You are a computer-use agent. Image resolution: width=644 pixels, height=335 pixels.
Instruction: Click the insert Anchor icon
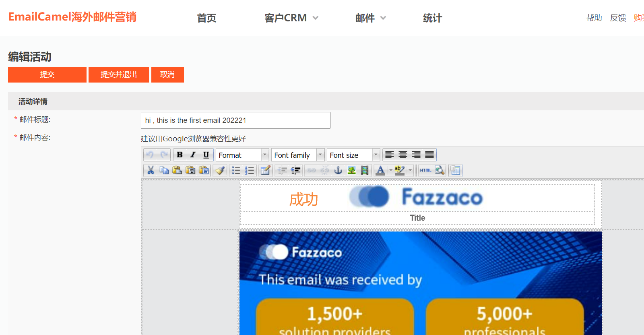[x=338, y=170]
